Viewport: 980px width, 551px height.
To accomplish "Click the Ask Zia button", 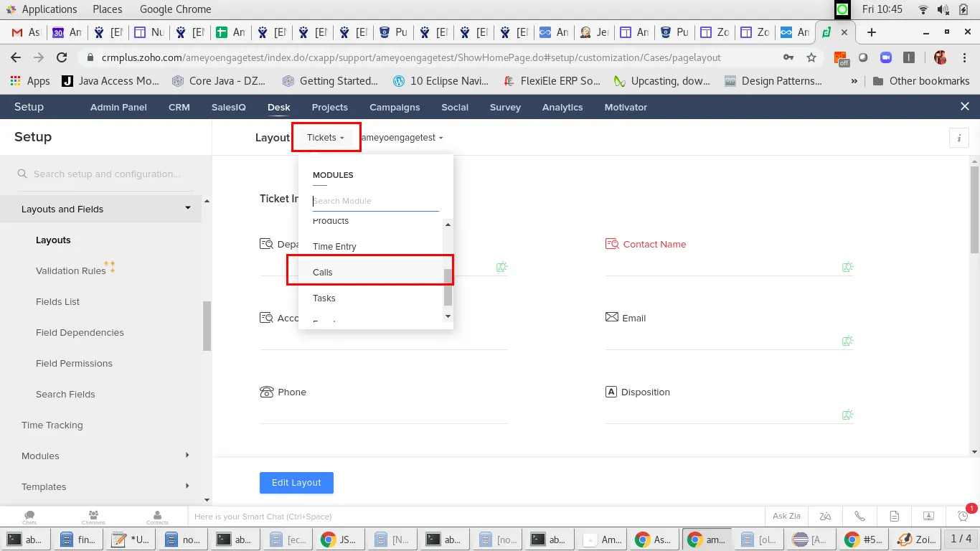I will 786,516.
